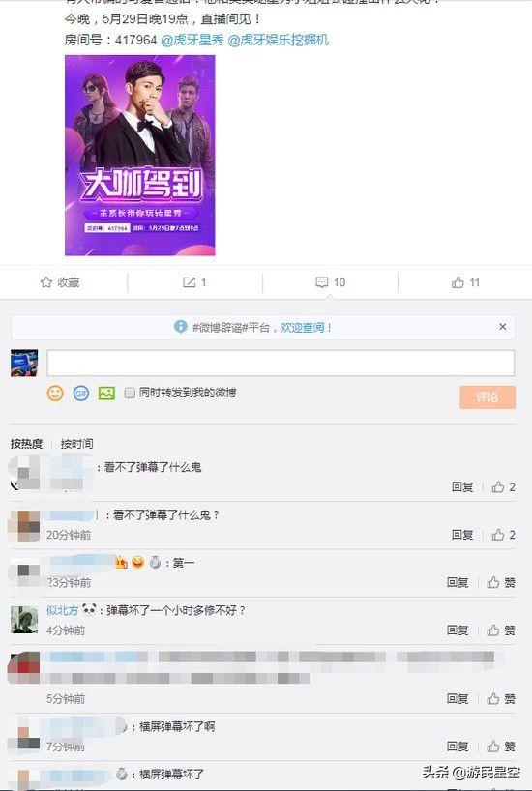Click in the comment text box
This screenshot has width=532, height=791.
coord(281,363)
